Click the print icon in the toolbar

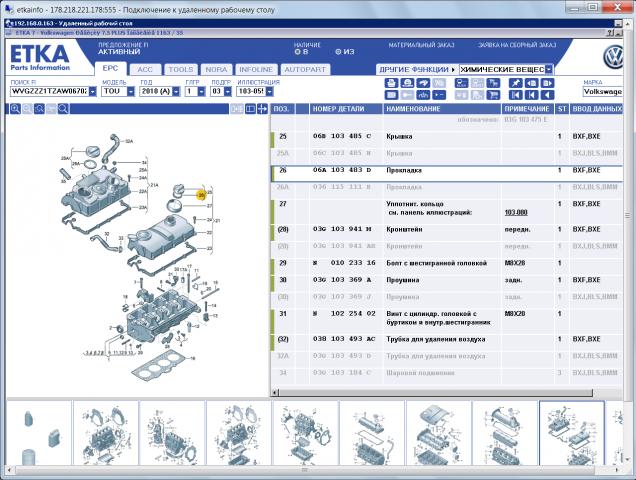(391, 83)
